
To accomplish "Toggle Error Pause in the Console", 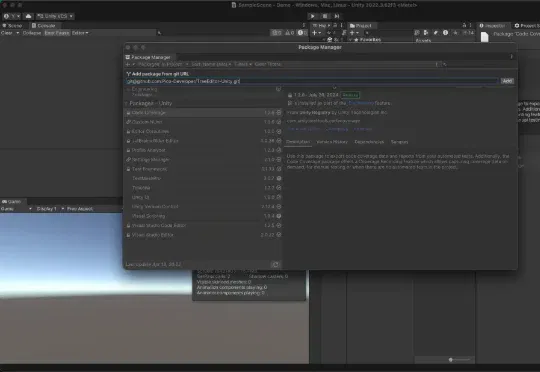I will 57,33.
